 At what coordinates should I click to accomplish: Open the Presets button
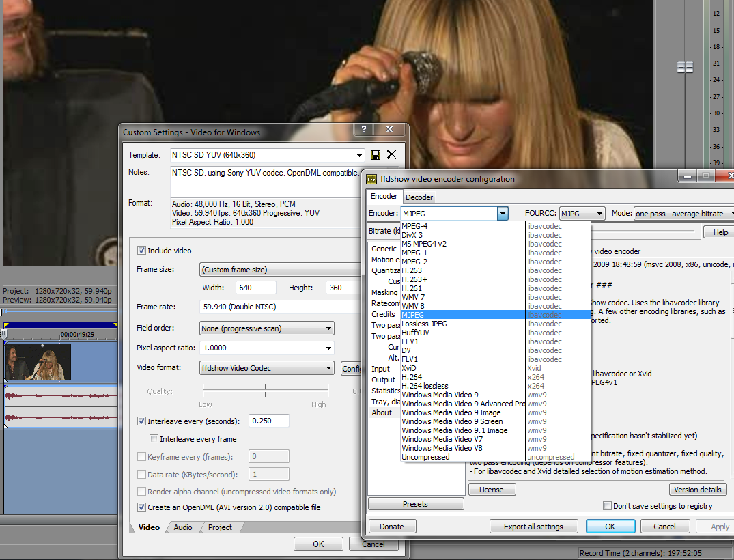(416, 504)
